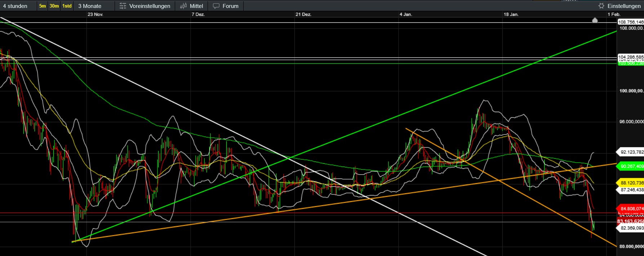Open the 4 stunden interval dropdown
The width and height of the screenshot is (644, 256).
coord(15,6)
